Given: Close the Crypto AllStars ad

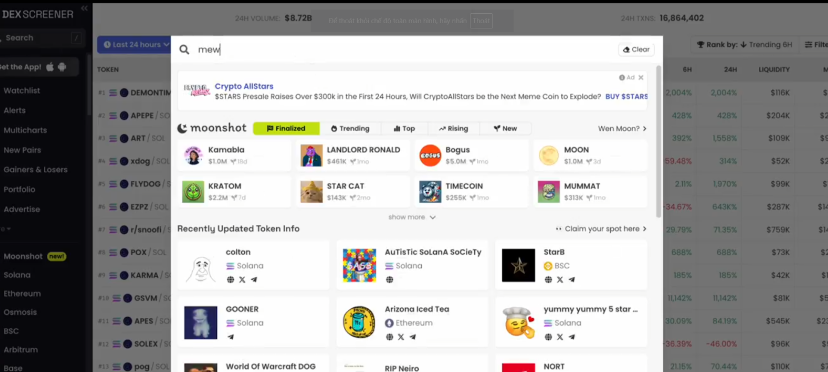Looking at the screenshot, I should tap(641, 78).
